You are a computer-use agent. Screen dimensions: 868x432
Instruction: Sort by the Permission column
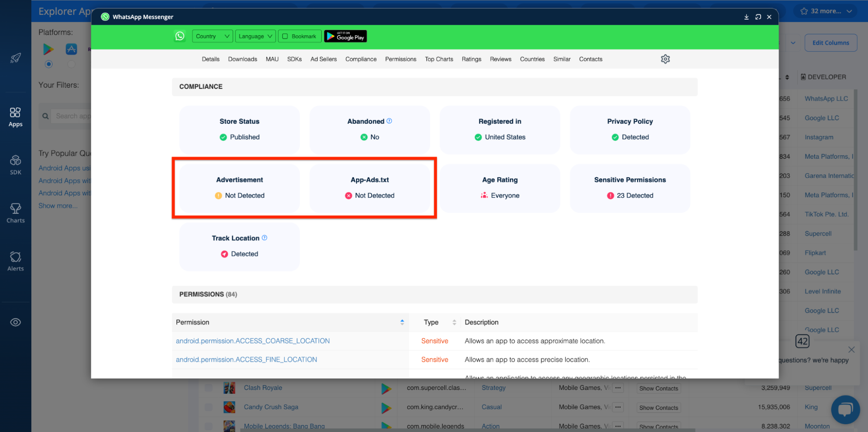[x=402, y=322]
